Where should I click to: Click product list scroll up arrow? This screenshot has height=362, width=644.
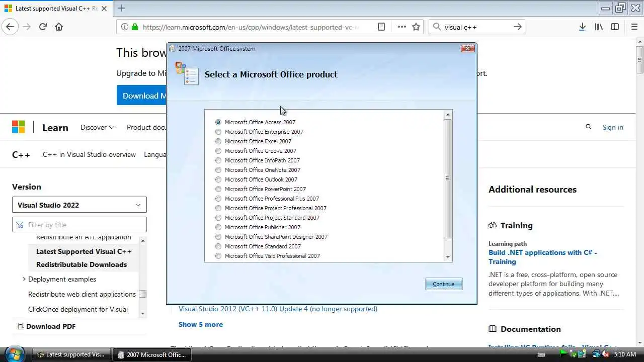click(x=447, y=115)
